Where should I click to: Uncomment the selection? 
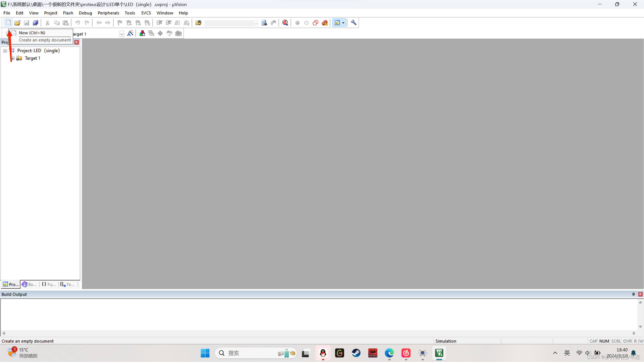pos(186,23)
